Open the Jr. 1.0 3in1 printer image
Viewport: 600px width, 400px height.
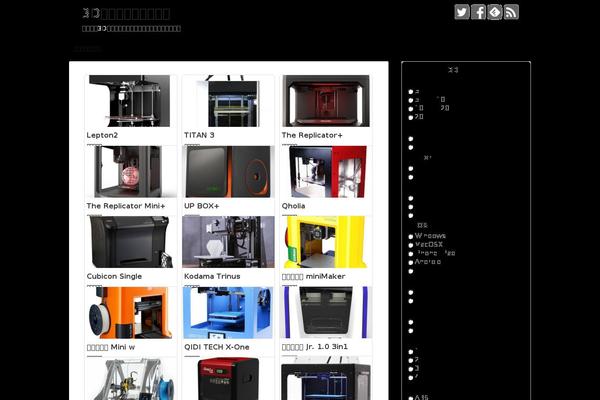pyautogui.click(x=326, y=313)
